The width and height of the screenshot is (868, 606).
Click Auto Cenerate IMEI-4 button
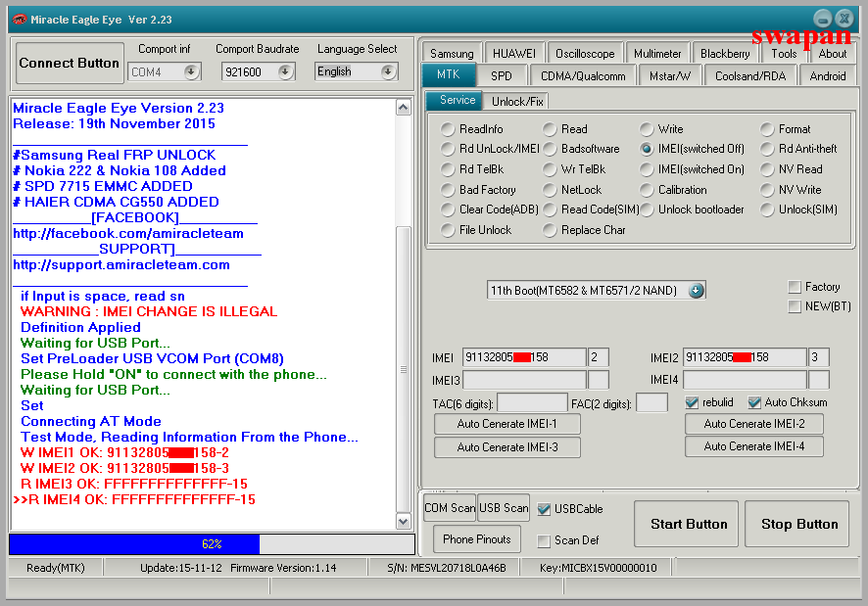click(x=754, y=446)
